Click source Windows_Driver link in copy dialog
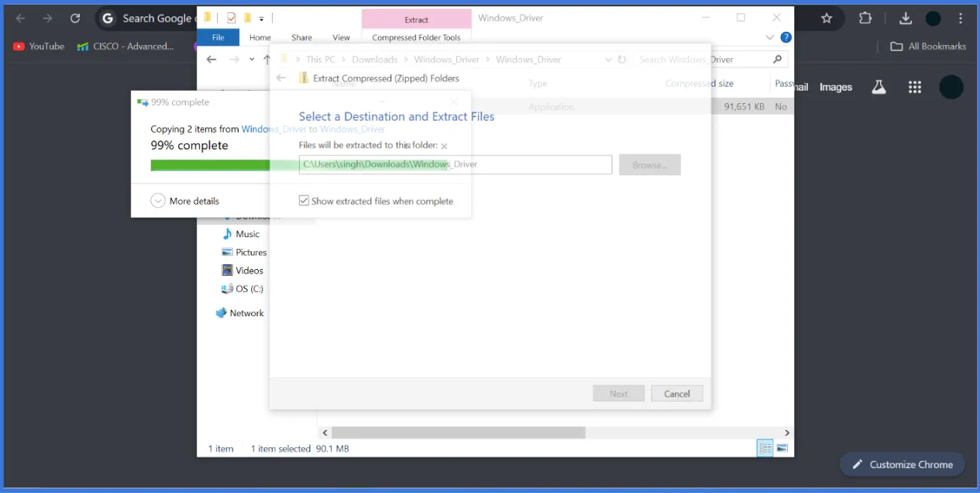This screenshot has height=493, width=980. tap(274, 129)
